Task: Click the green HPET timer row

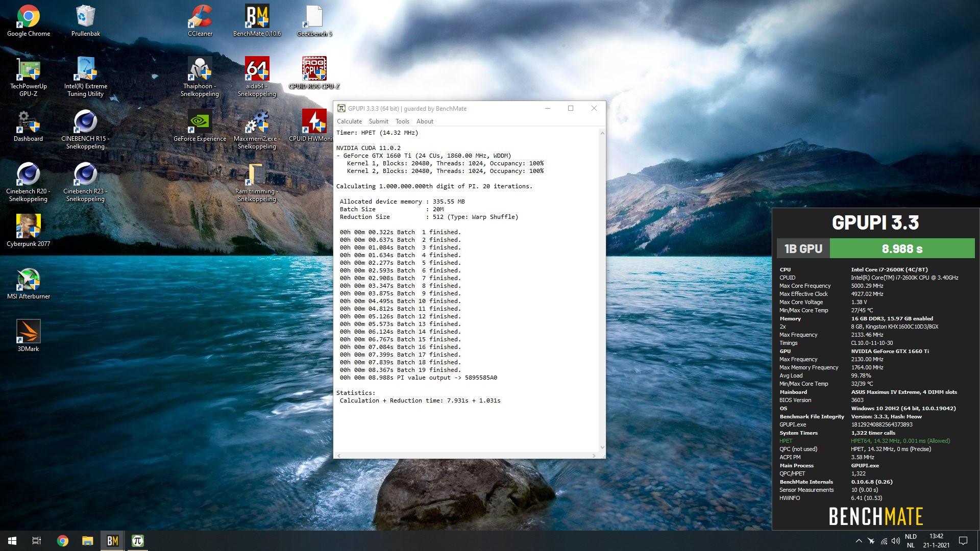Action: [x=865, y=441]
